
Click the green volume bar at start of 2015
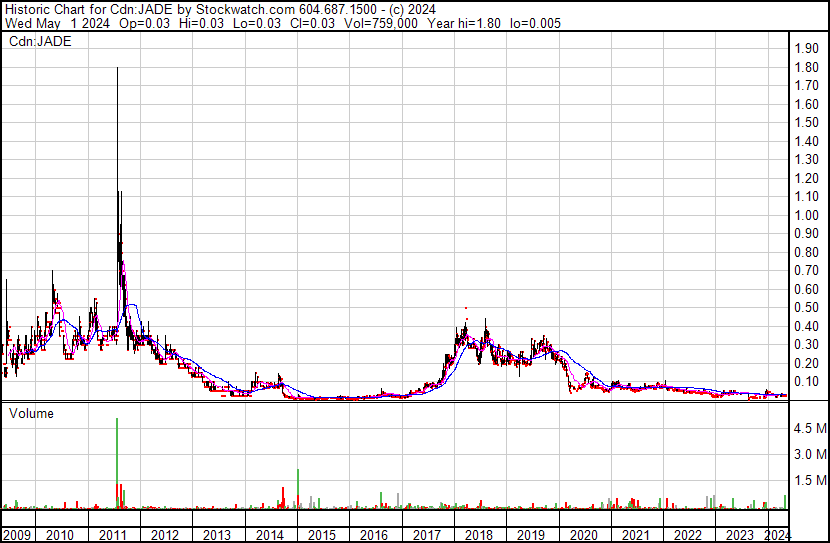[x=298, y=489]
